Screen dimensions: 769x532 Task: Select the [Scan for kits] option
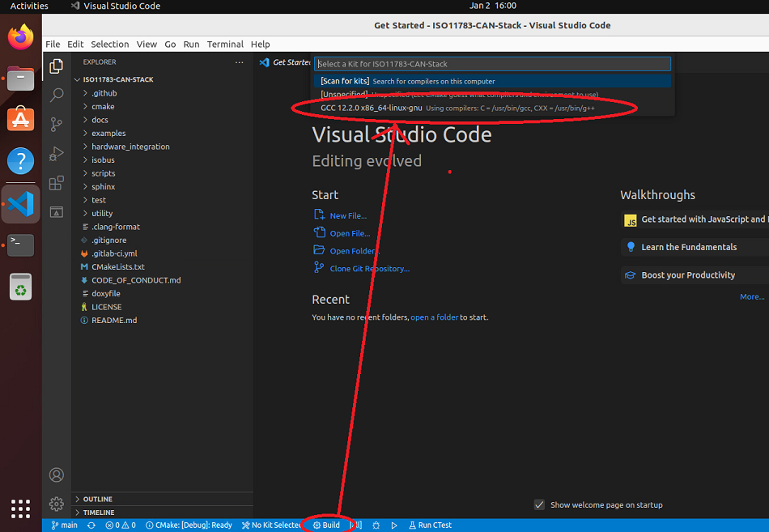tap(492, 81)
